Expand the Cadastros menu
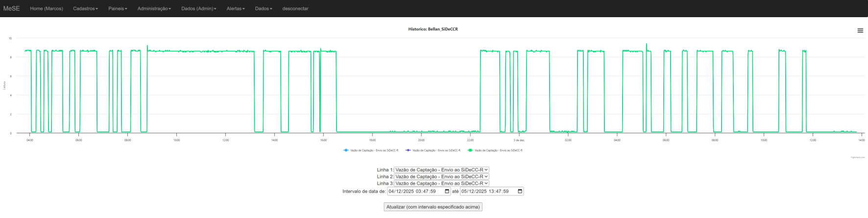This screenshot has height=218, width=868. 85,9
